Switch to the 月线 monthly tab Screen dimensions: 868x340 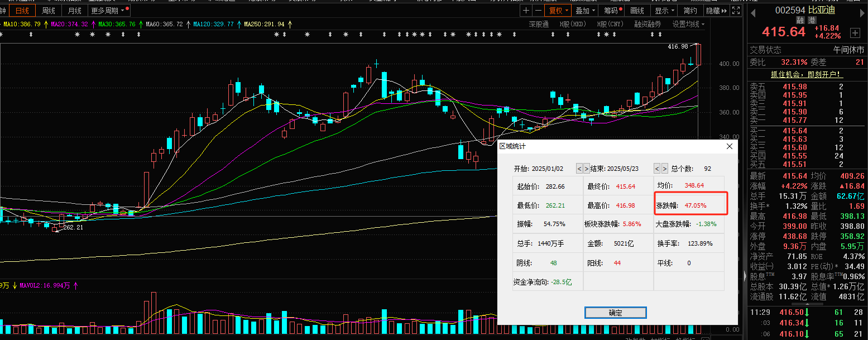(x=74, y=11)
